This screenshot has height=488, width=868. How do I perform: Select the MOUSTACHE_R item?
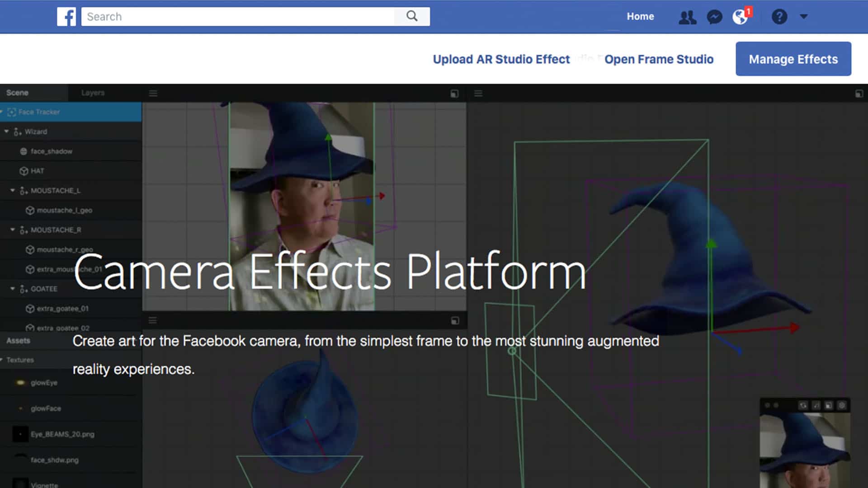56,230
